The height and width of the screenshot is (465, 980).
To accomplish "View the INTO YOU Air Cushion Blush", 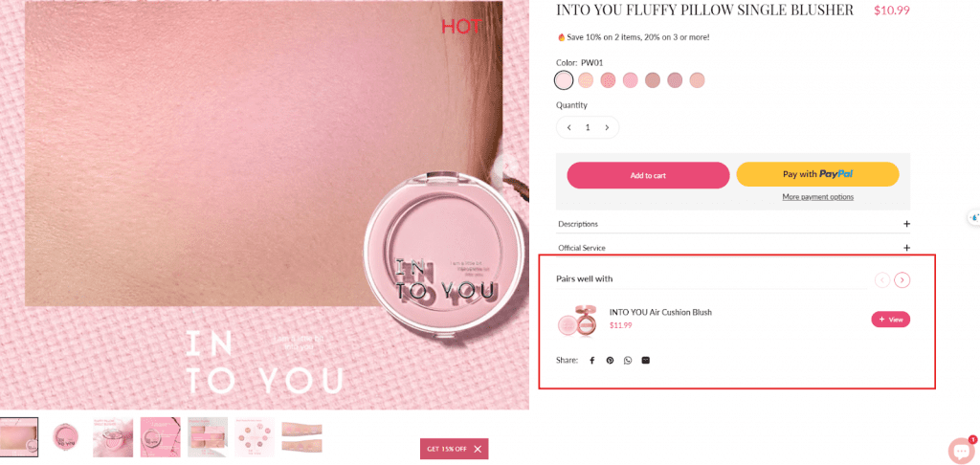I will [891, 320].
